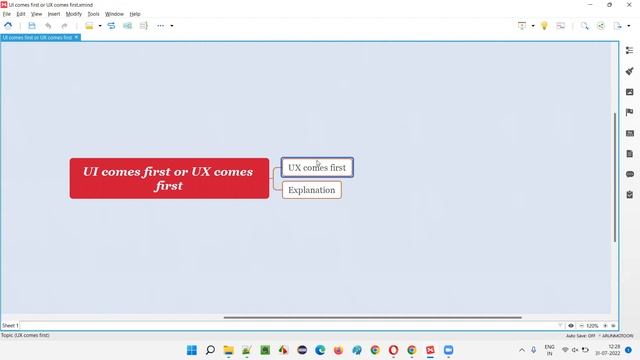
Task: Open topic insert dropdown arrow
Action: coord(100,26)
